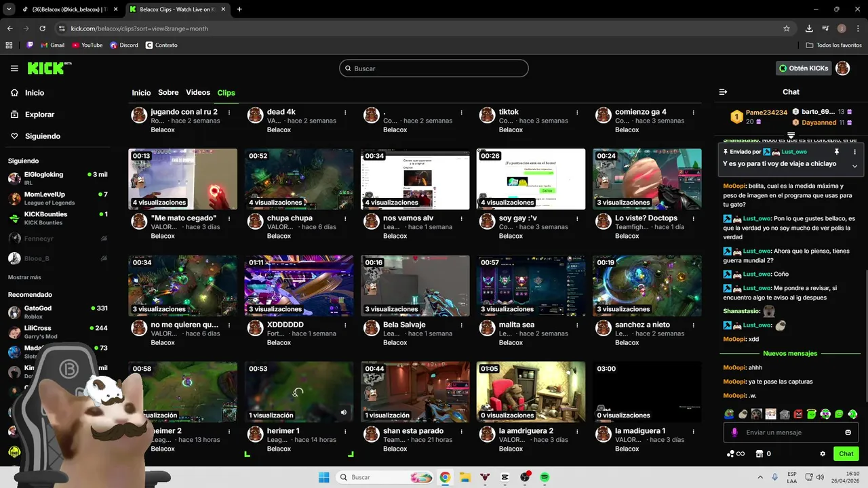The height and width of the screenshot is (488, 868).
Task: Click the Buscar search box on Kick
Action: point(434,68)
